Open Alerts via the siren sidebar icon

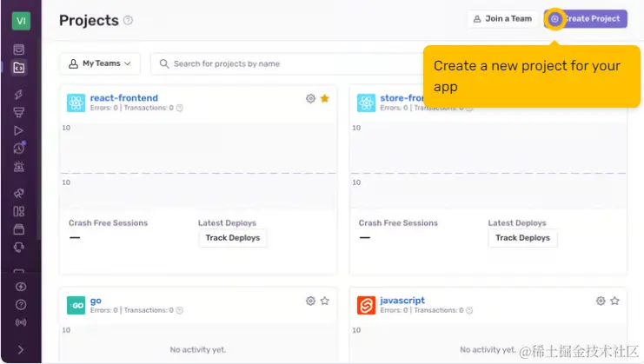point(19,166)
